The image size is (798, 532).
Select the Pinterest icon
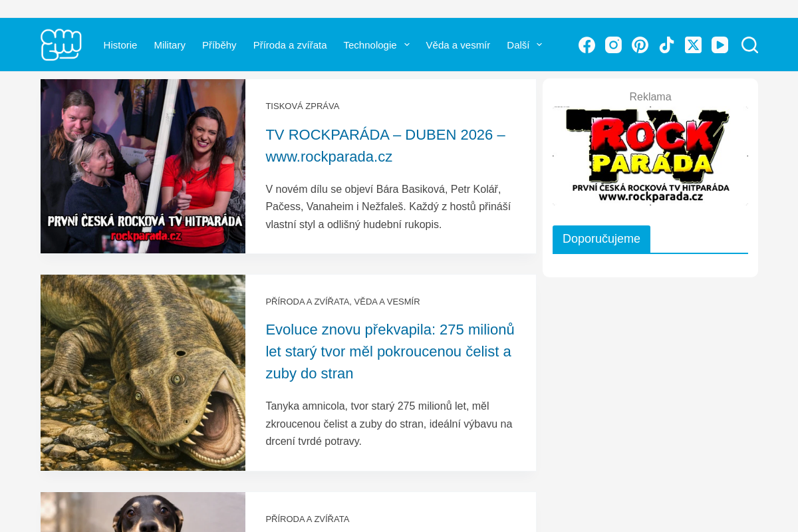(640, 45)
